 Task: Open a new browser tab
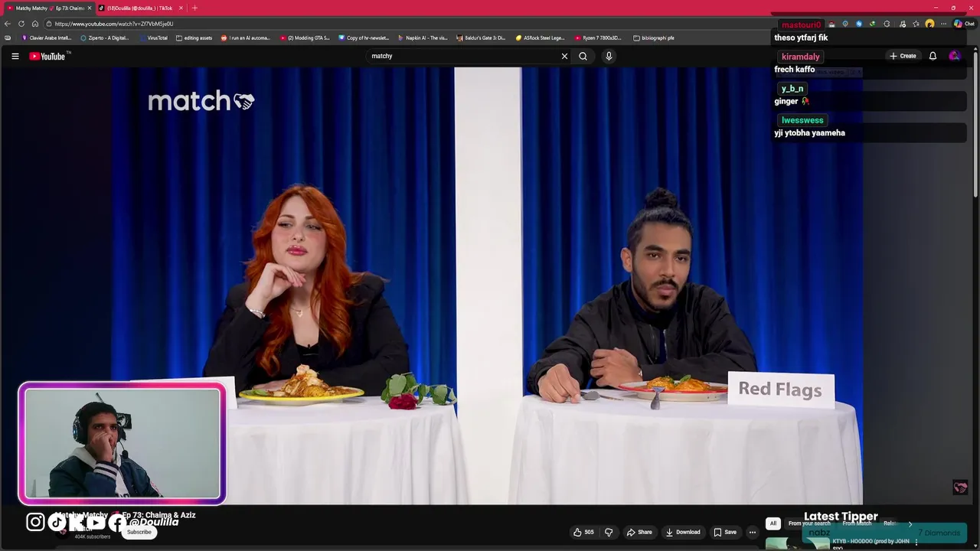coord(194,8)
